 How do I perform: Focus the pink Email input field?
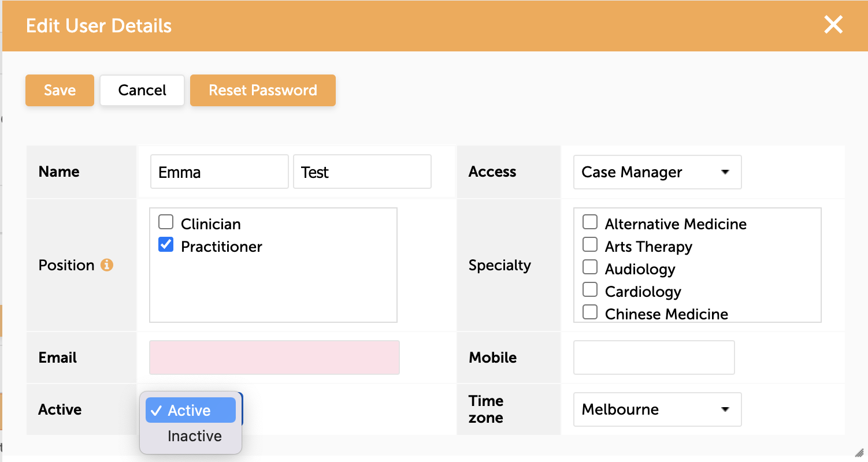[275, 357]
